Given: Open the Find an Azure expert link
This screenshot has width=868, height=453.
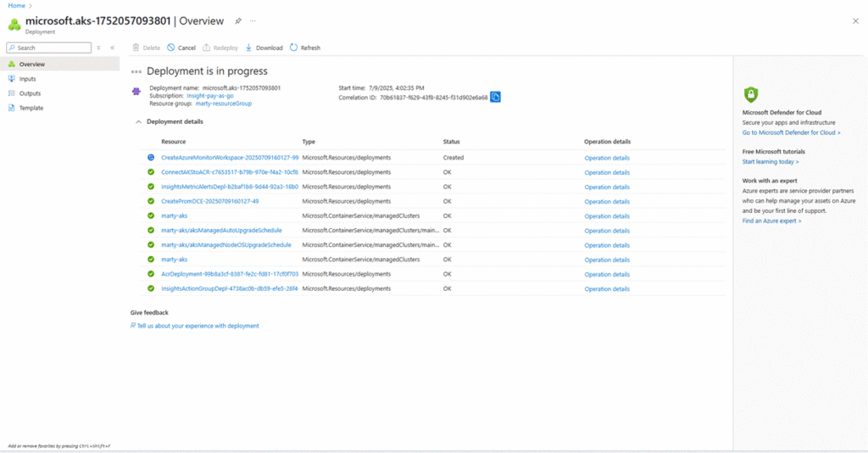Looking at the screenshot, I should pyautogui.click(x=771, y=221).
